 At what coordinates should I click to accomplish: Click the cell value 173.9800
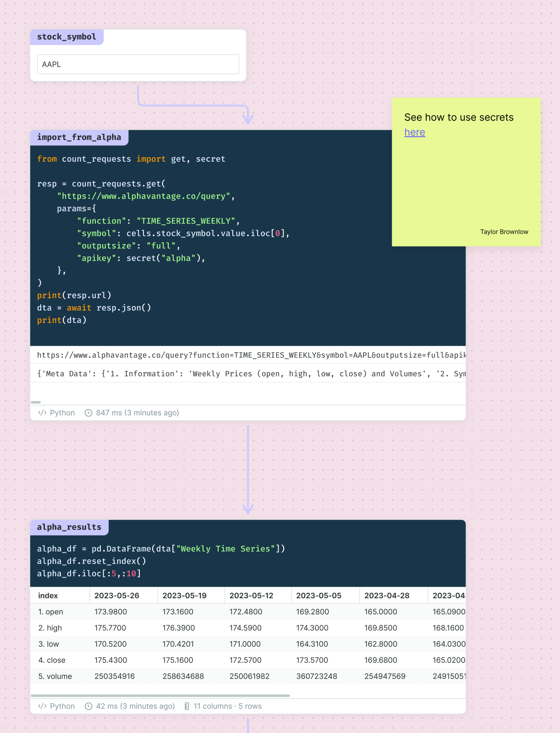(110, 612)
